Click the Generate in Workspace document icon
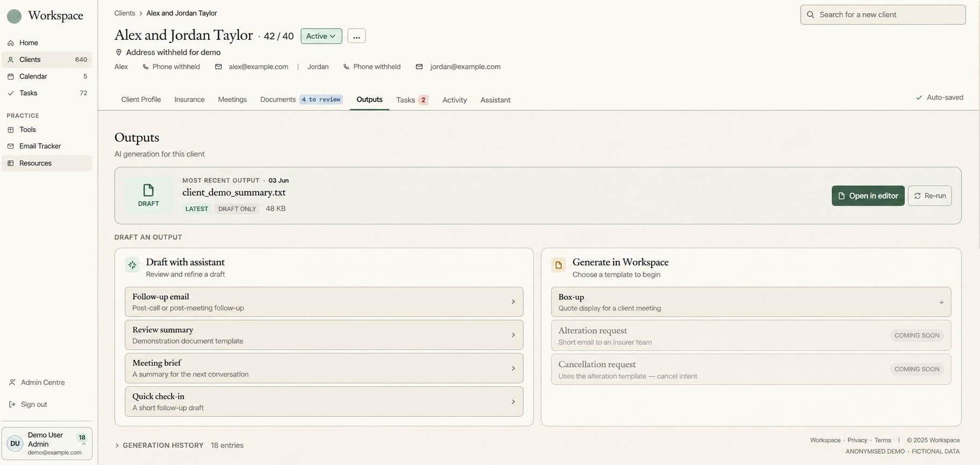This screenshot has height=465, width=980. coord(559,265)
